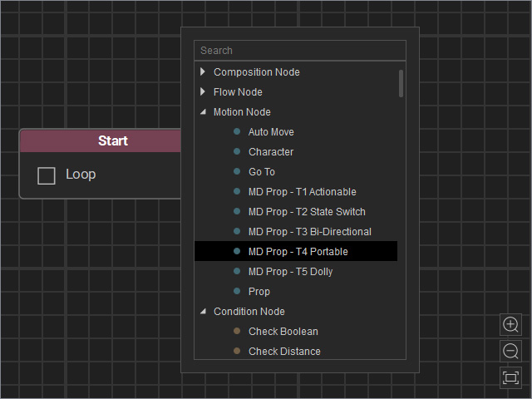This screenshot has height=399, width=532.
Task: Click the brown dot beside Check Distance
Action: point(237,351)
